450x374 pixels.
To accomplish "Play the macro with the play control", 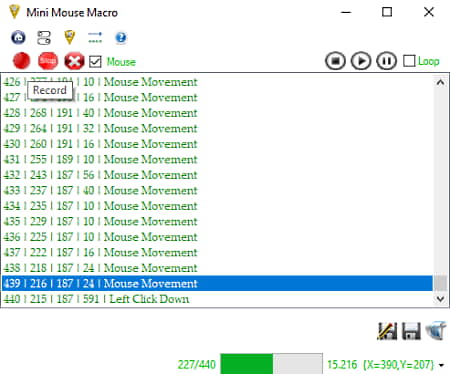I will pyautogui.click(x=361, y=61).
